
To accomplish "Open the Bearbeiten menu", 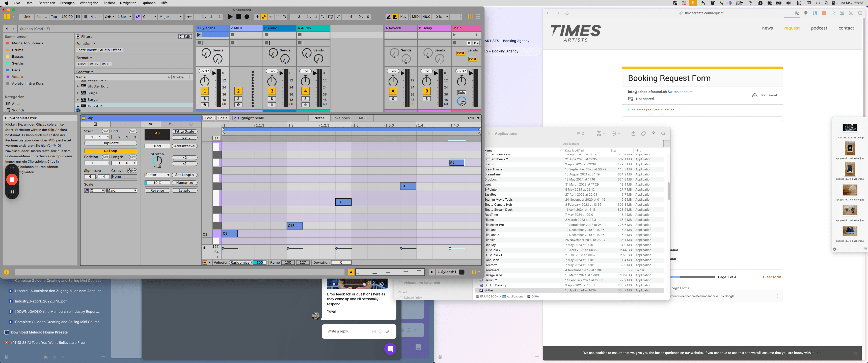I will pos(46,3).
